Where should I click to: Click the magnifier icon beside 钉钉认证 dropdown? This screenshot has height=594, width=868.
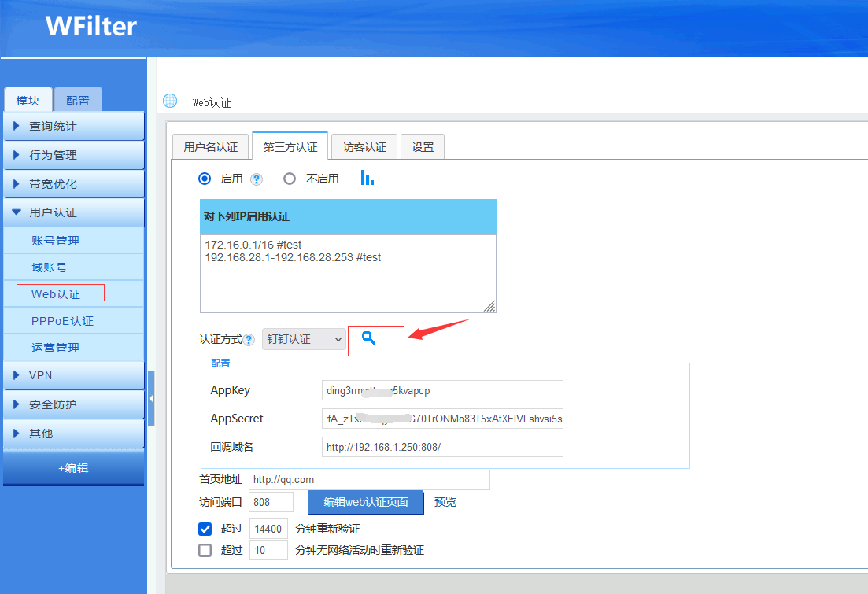pos(368,338)
